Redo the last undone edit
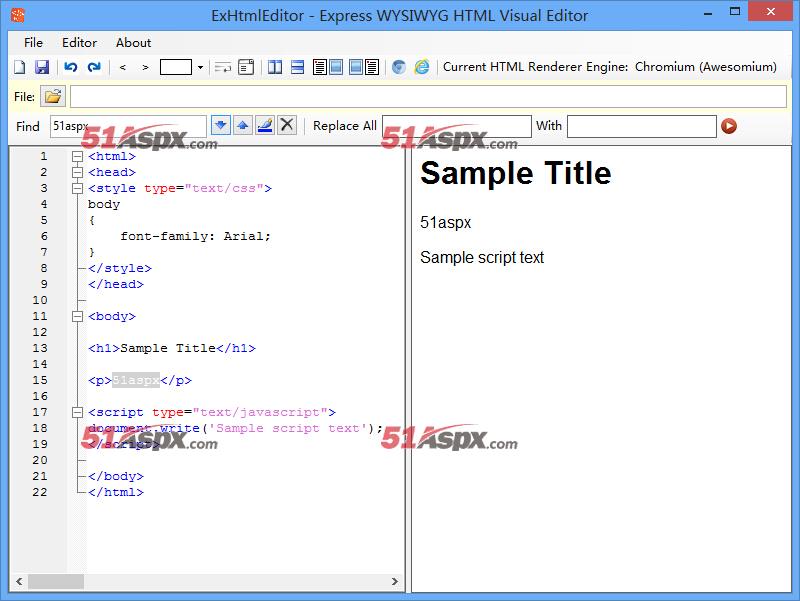Viewport: 800px width, 601px height. tap(94, 67)
